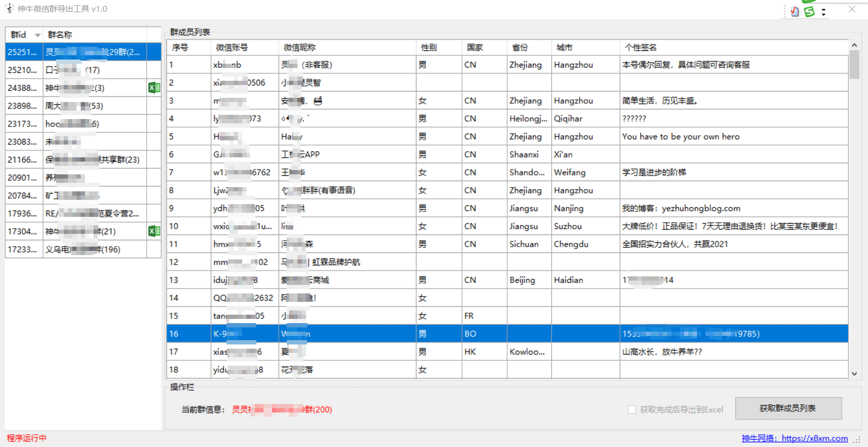Select group row with id 20901...
Image resolution: width=868 pixels, height=447 pixels.
pos(83,178)
